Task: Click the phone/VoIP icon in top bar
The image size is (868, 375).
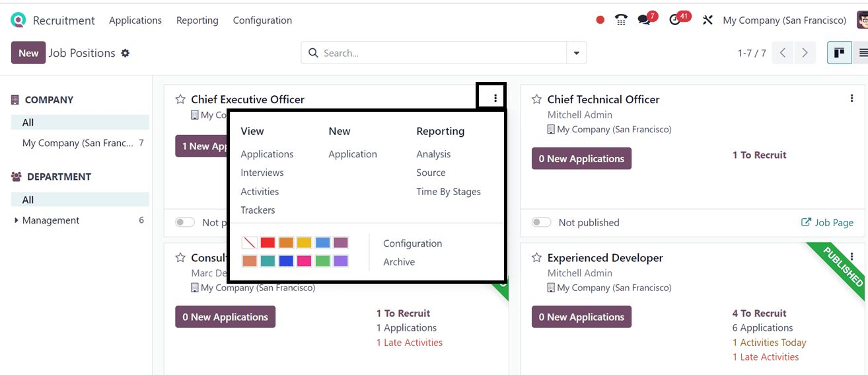Action: (621, 20)
